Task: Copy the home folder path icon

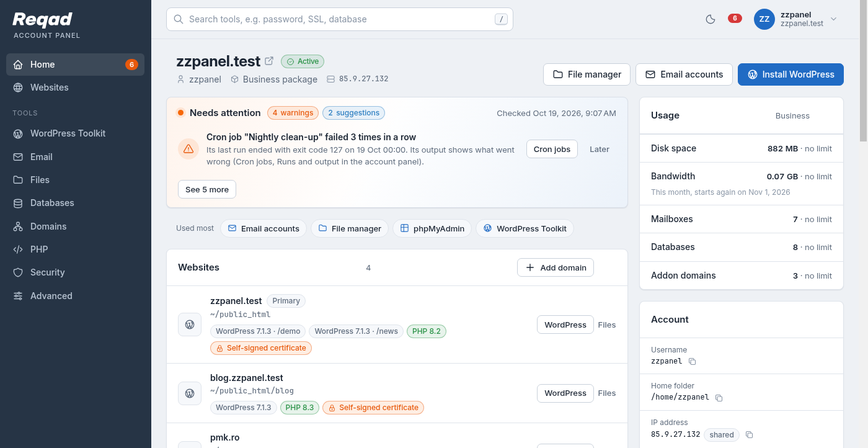Action: 719,398
